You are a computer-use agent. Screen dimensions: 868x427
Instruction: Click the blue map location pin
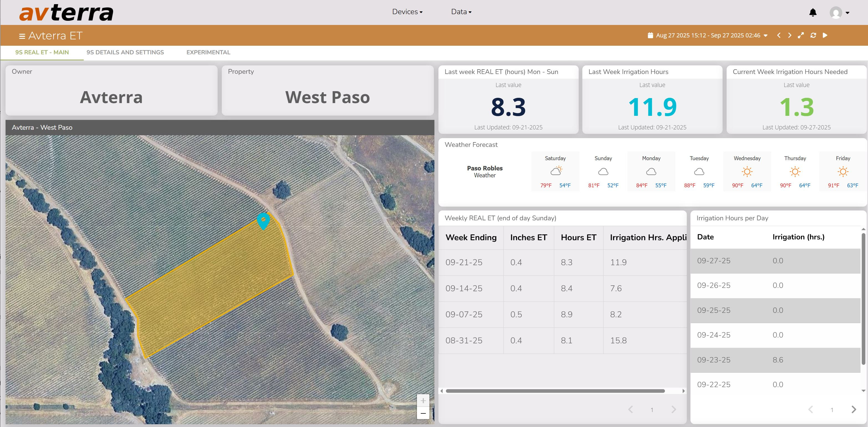pyautogui.click(x=263, y=221)
